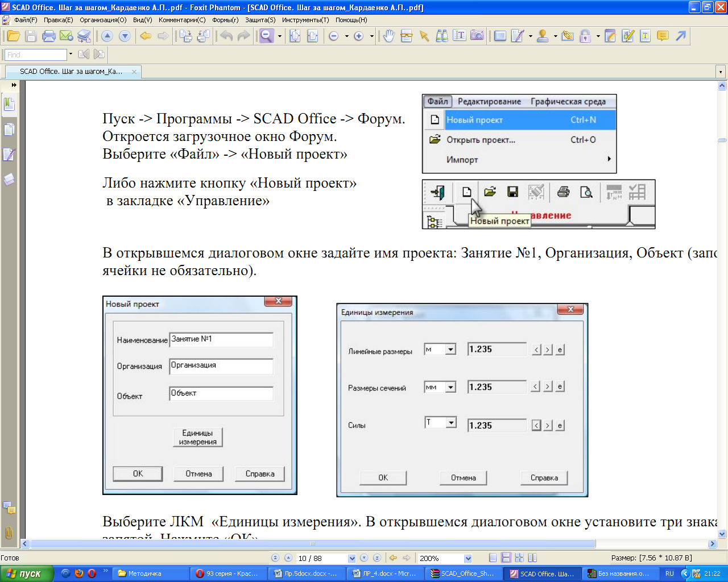728x582 pixels.
Task: Expand the navigation panel with the double-arrow
Action: click(x=14, y=85)
